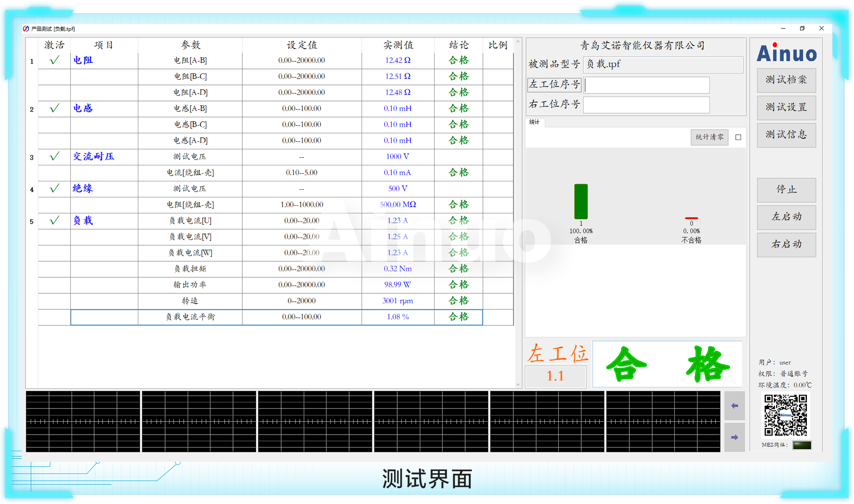Toggle the checkbox beside 统计清零
The height and width of the screenshot is (504, 854).
[738, 137]
